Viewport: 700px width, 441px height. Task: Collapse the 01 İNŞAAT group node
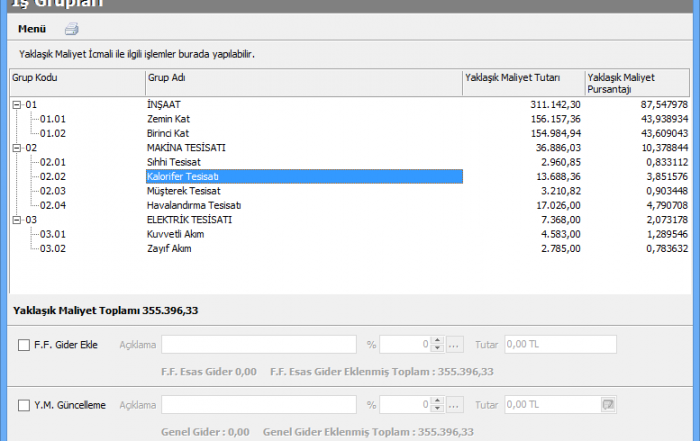17,104
